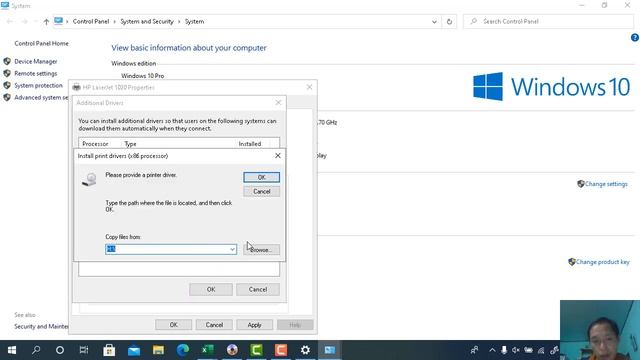Screen dimensions: 640x360
Task: Go to Control Panel Home
Action: click(x=41, y=43)
